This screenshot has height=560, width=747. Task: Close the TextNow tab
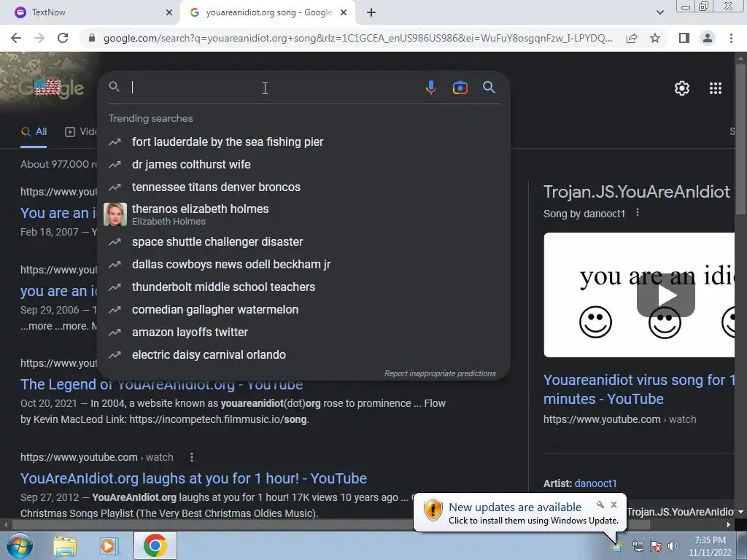point(169,13)
